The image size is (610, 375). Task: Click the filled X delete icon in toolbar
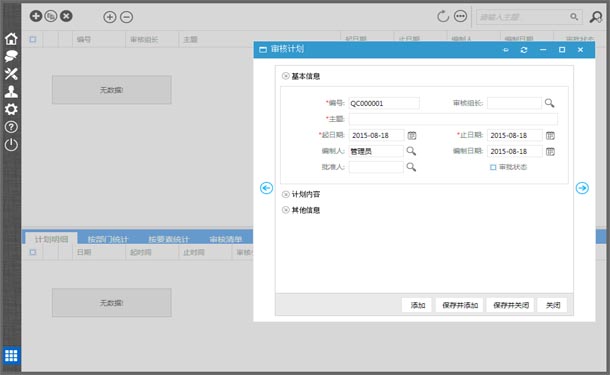(66, 16)
